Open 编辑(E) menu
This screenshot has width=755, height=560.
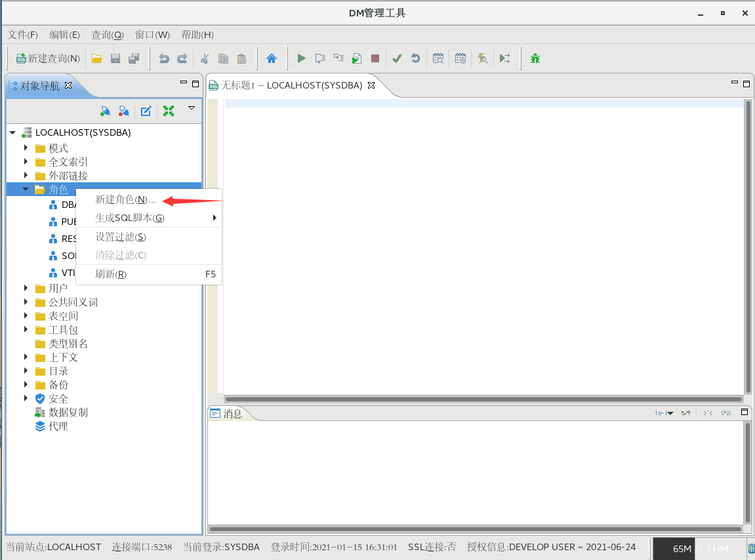64,35
